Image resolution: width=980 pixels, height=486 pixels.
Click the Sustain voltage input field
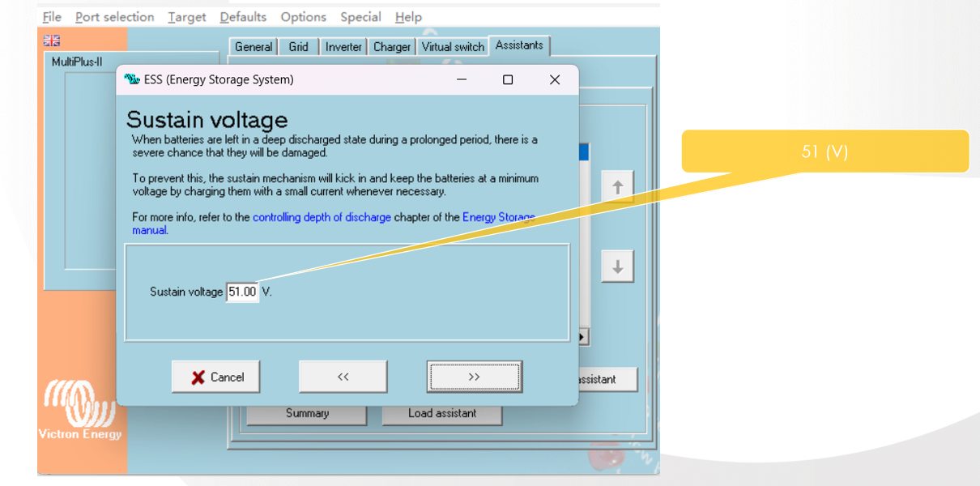tap(242, 292)
